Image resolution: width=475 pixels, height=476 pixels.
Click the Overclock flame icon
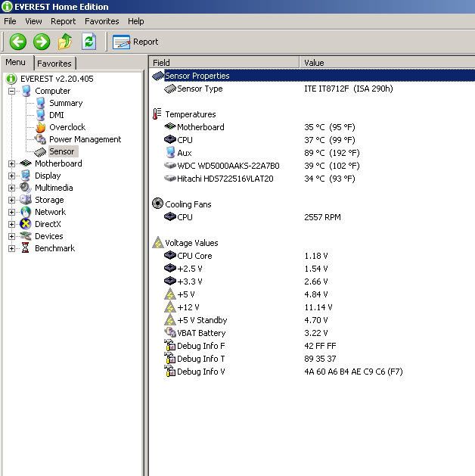click(x=41, y=127)
